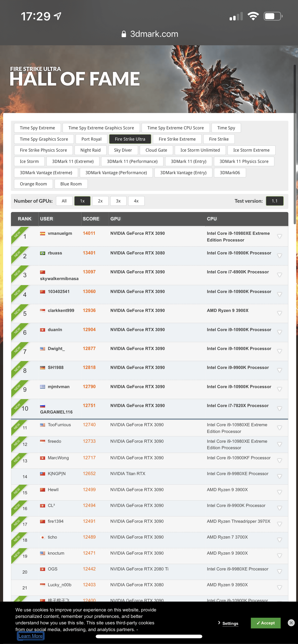The image size is (298, 644).
Task: Open the 3DMark06 leaderboard
Action: point(230,172)
